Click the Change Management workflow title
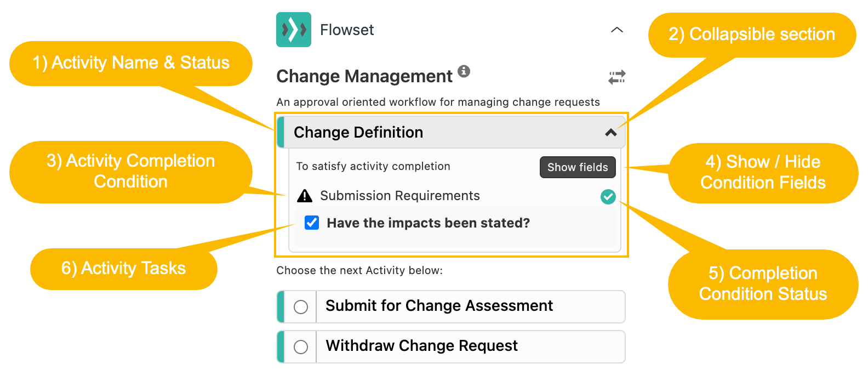 tap(364, 76)
